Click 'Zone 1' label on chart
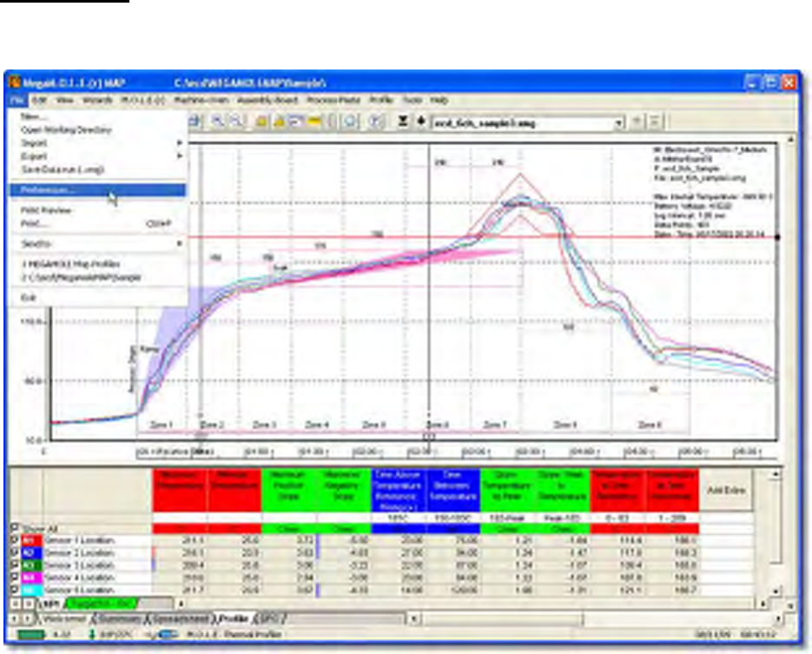Image resolution: width=812 pixels, height=654 pixels. [x=162, y=425]
